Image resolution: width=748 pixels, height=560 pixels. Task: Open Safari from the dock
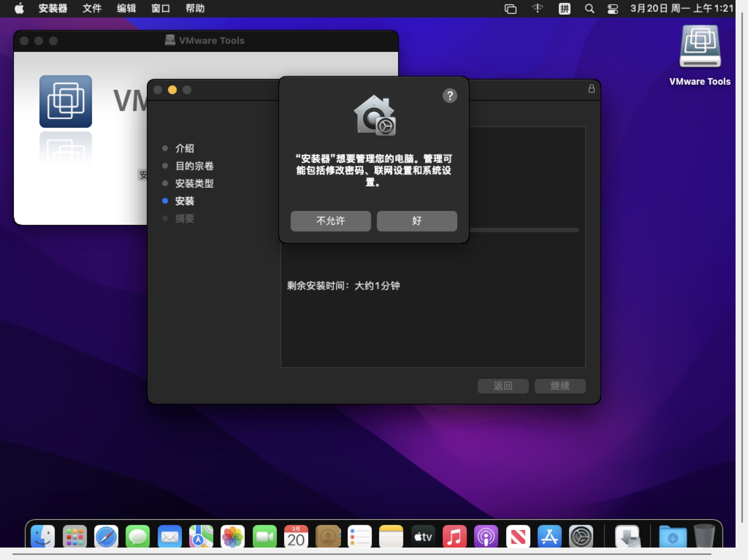(106, 536)
